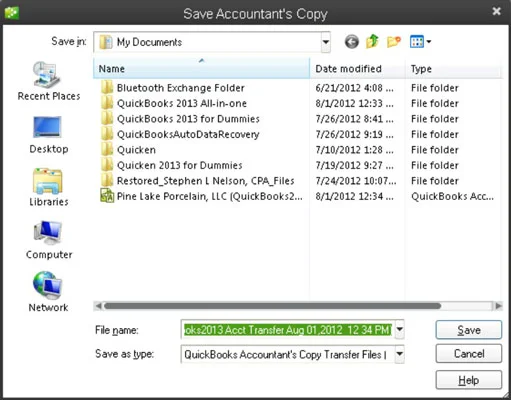511x400 pixels.
Task: Click date "7/24/2012 10:07" cell
Action: 356,181
